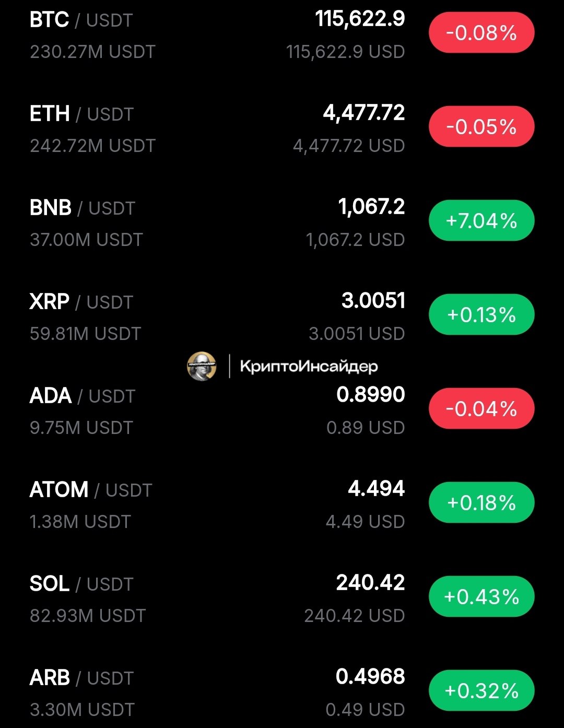Click the ADA -0.04% red badge

click(481, 408)
